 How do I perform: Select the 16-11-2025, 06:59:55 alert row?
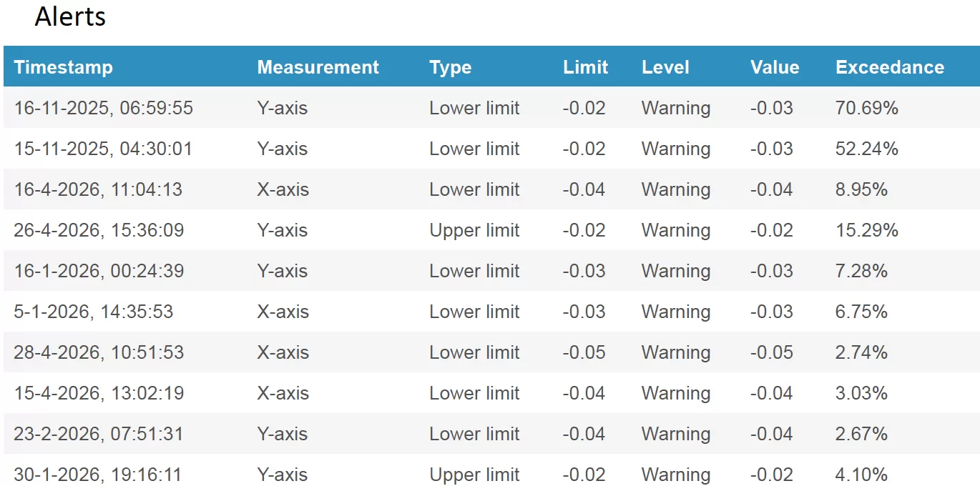pyautogui.click(x=490, y=108)
